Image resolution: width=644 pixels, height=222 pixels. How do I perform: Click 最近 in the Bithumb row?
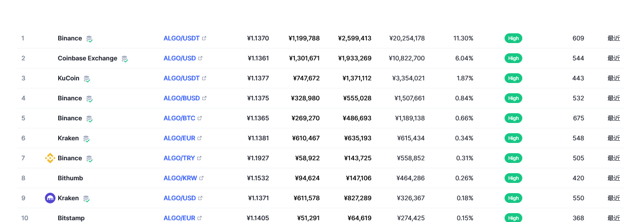[x=614, y=178]
